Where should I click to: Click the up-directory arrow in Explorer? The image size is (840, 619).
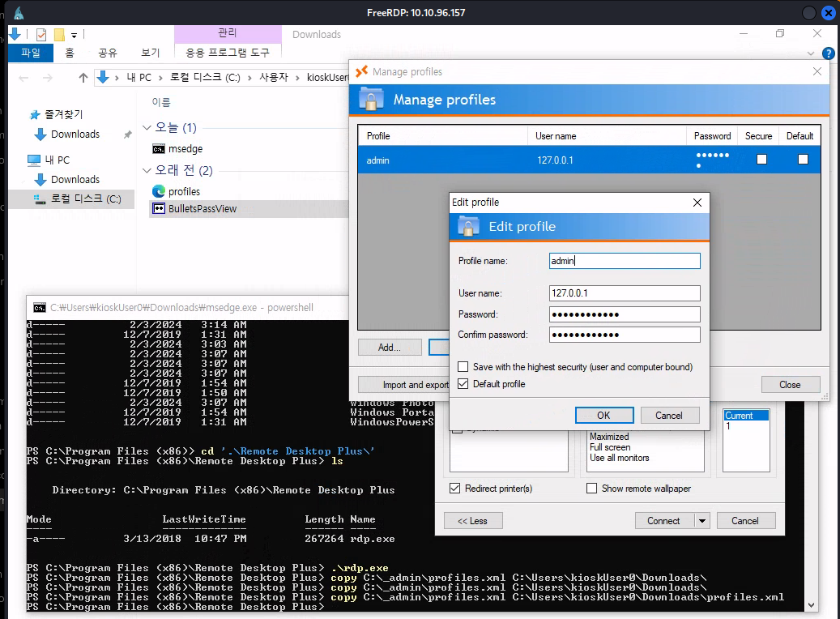83,78
